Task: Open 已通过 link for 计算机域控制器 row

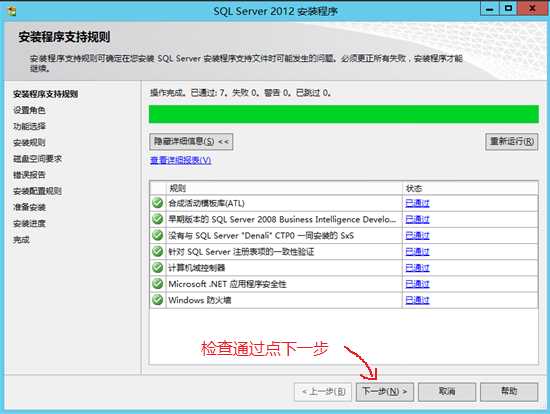Action: 417,268
